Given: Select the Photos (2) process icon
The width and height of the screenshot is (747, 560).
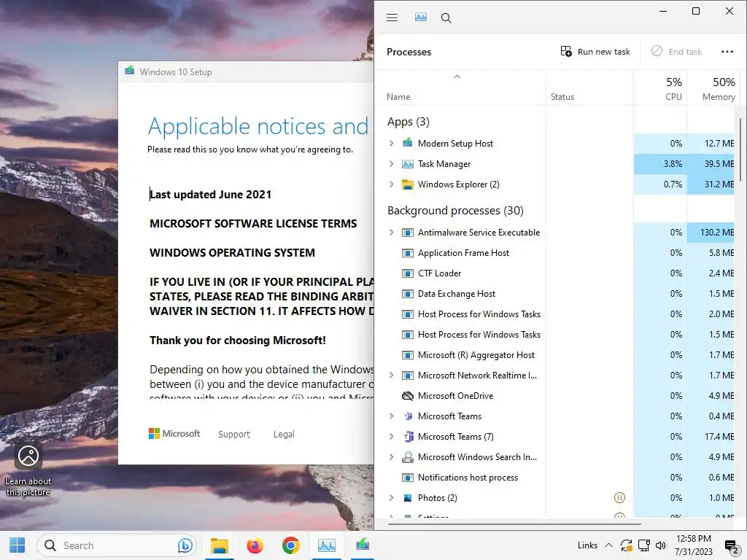Looking at the screenshot, I should [407, 497].
